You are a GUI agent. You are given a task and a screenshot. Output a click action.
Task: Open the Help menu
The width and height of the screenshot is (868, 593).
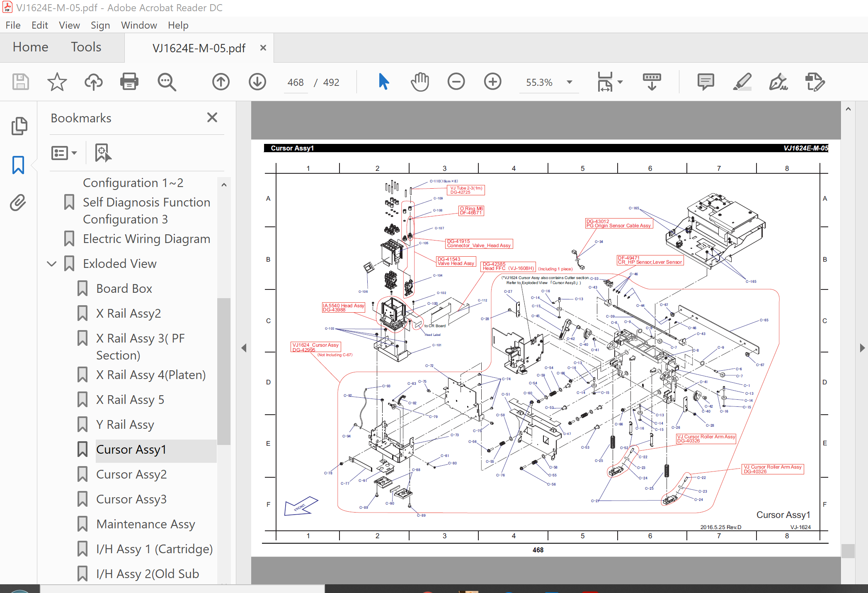[x=178, y=25]
